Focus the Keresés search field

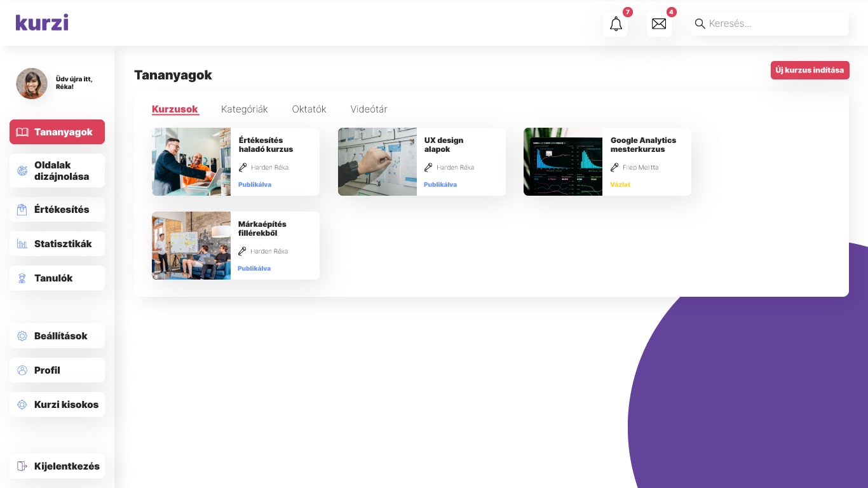770,24
